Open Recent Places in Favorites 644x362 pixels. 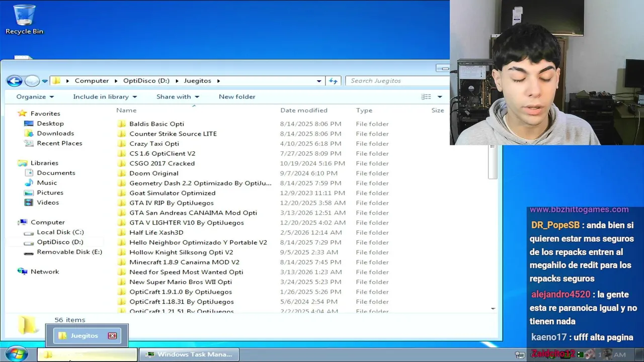pos(59,143)
